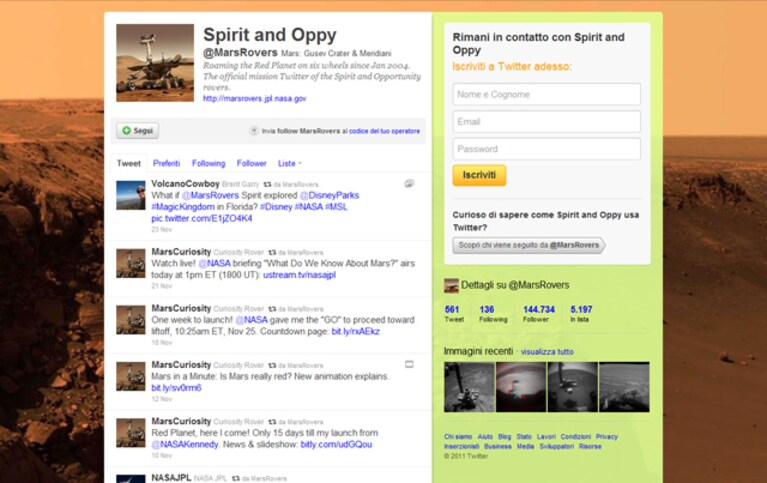Open the visualizza tutto images link
This screenshot has height=483, width=767.
click(x=547, y=352)
